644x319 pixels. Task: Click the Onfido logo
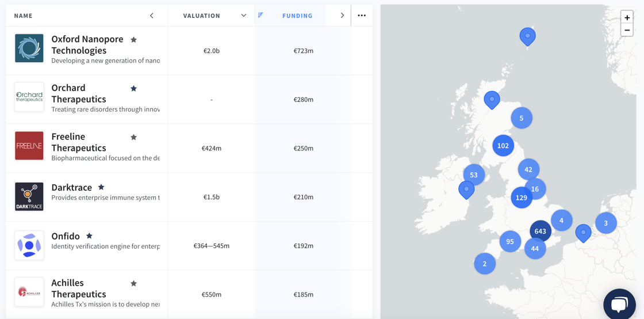(29, 245)
